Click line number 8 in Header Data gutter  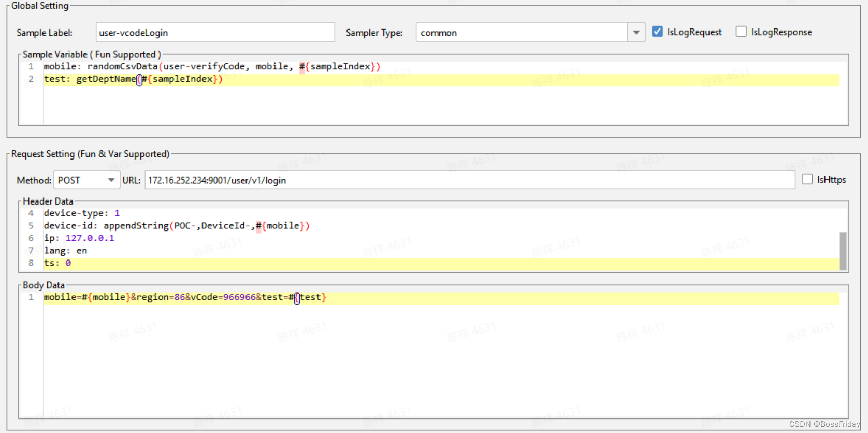[x=31, y=263]
